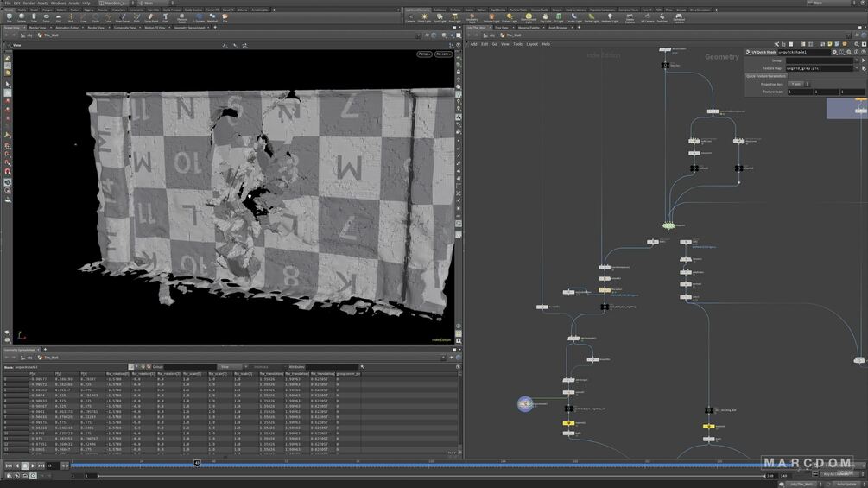Select the Tube shelf tool
Viewport: 868px width, 488px height.
(34, 17)
